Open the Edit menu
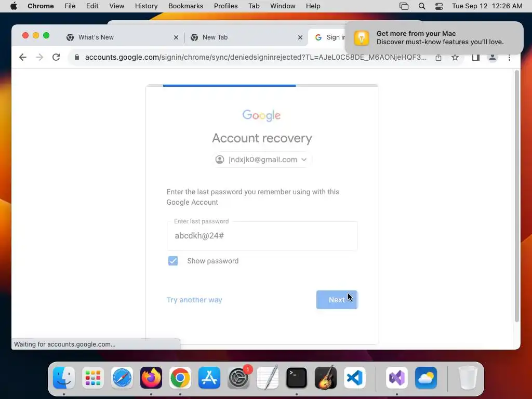532x399 pixels. (x=92, y=6)
